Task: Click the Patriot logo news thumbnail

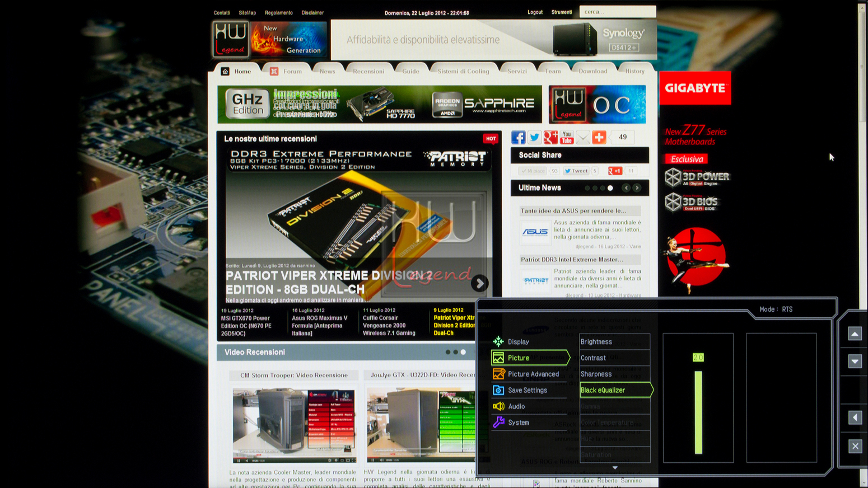Action: [535, 281]
